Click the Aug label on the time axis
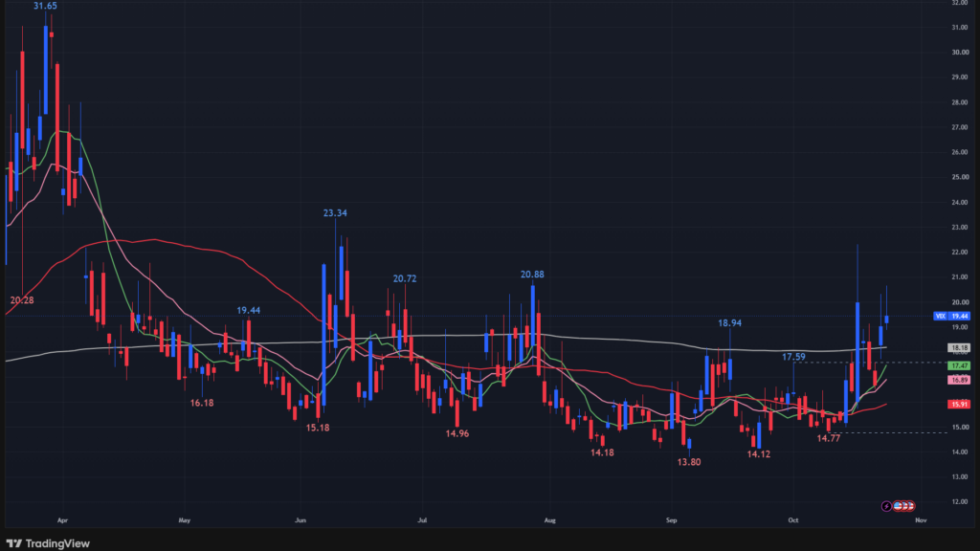 pyautogui.click(x=549, y=519)
